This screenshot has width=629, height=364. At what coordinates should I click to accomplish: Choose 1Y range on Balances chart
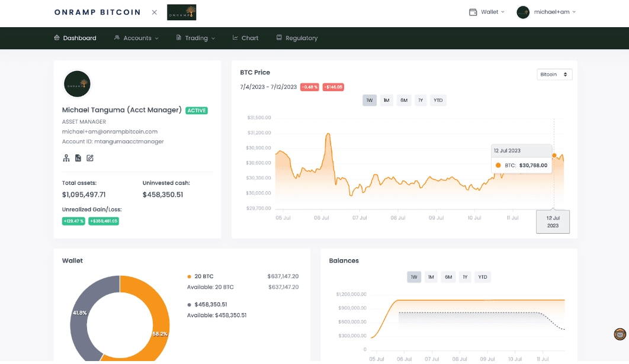point(466,277)
